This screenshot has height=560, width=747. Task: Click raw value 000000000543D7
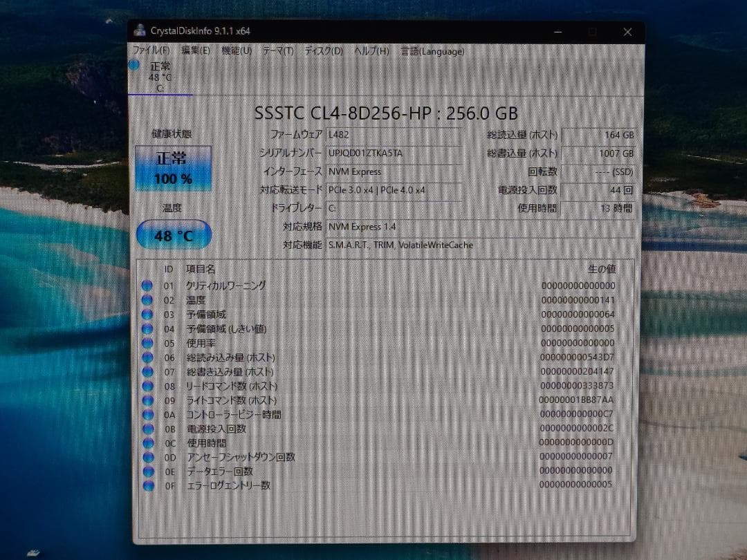click(578, 357)
